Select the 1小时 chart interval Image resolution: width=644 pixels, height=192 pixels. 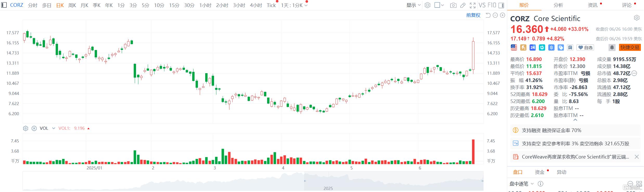205,5
